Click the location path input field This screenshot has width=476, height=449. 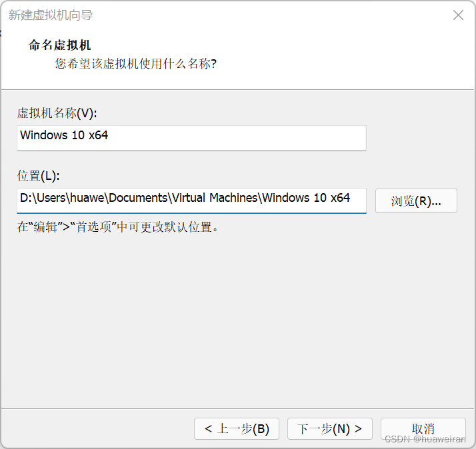coord(191,201)
